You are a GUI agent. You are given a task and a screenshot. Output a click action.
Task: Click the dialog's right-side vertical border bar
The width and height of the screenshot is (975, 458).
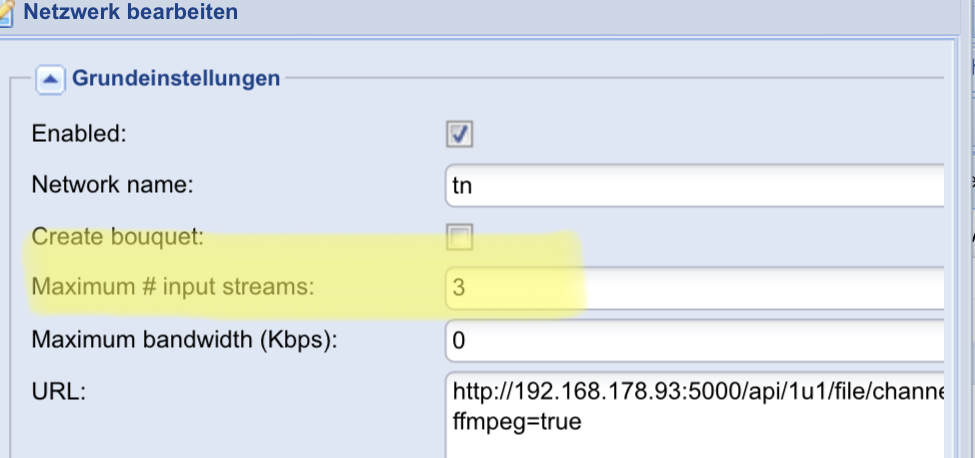tap(958, 249)
